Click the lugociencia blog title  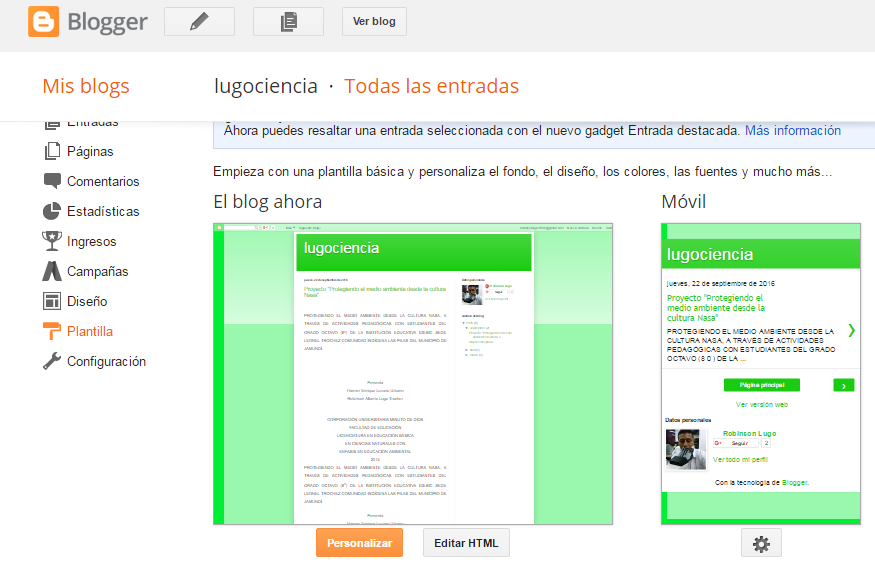[266, 86]
